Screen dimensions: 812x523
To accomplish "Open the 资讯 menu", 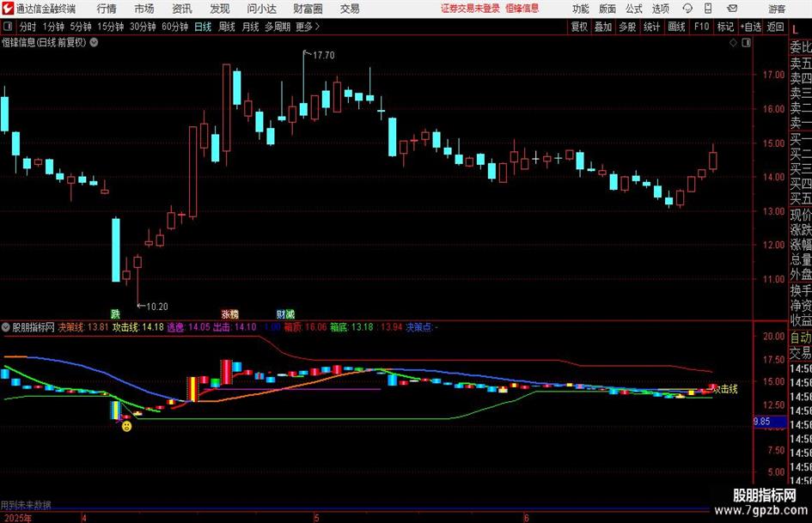I will pyautogui.click(x=182, y=9).
